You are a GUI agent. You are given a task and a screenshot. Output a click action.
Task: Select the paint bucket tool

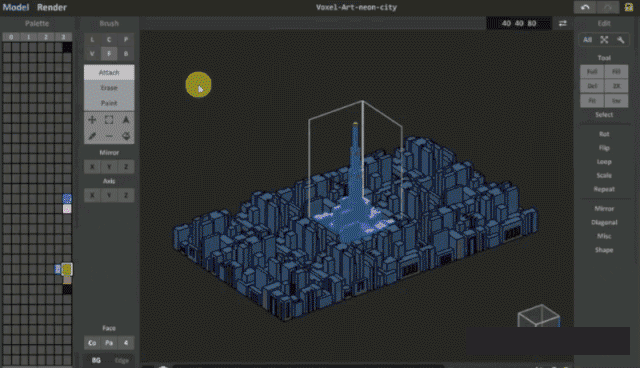tap(126, 136)
